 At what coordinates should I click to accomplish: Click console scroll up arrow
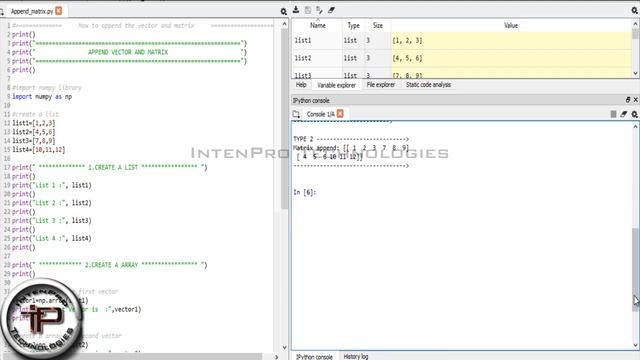point(635,127)
